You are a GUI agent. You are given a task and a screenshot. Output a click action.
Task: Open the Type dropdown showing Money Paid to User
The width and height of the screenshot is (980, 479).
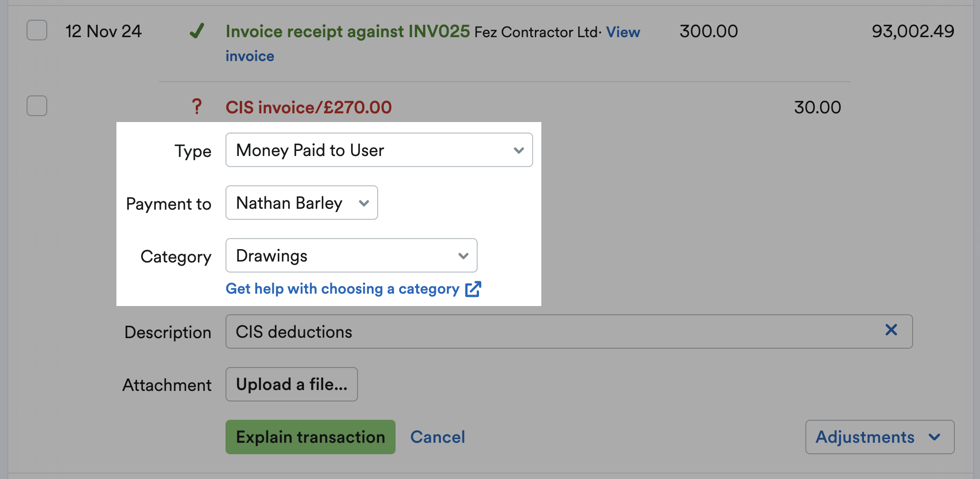(379, 150)
